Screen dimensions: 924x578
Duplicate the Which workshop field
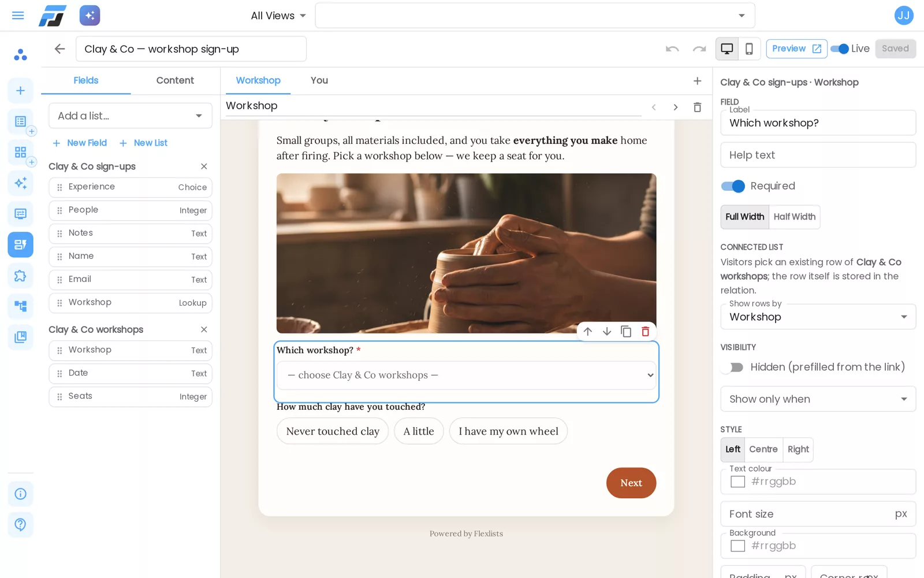[x=626, y=331]
